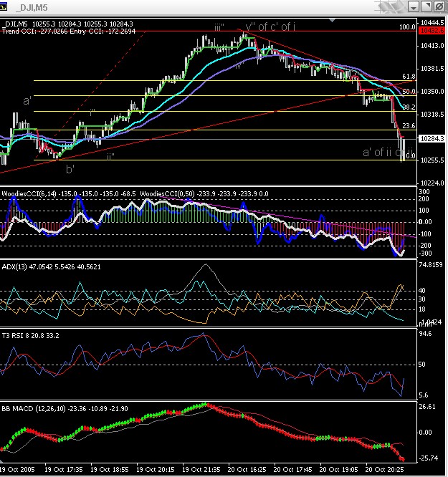448x477 pixels.
Task: Click the 19 Oct 17:35 time axis label
Action: 64,469
